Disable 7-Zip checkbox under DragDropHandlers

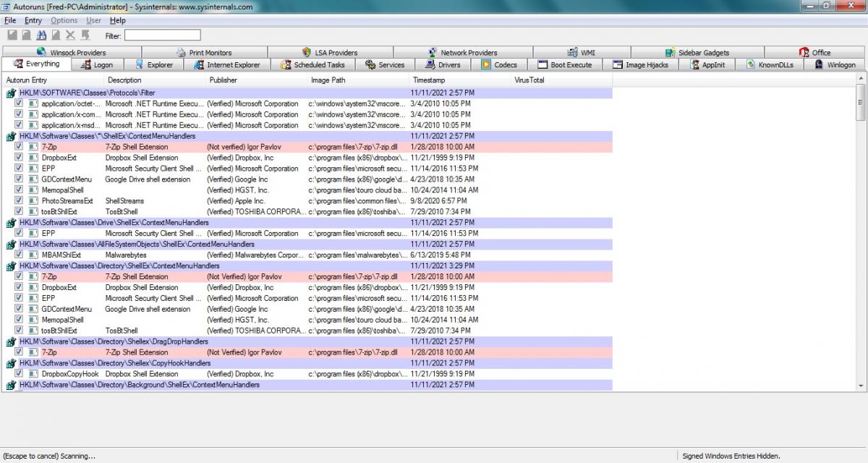pos(20,352)
